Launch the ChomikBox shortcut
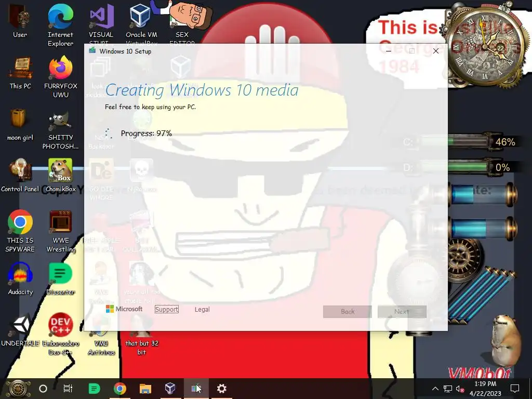The height and width of the screenshot is (399, 532). pos(60,176)
